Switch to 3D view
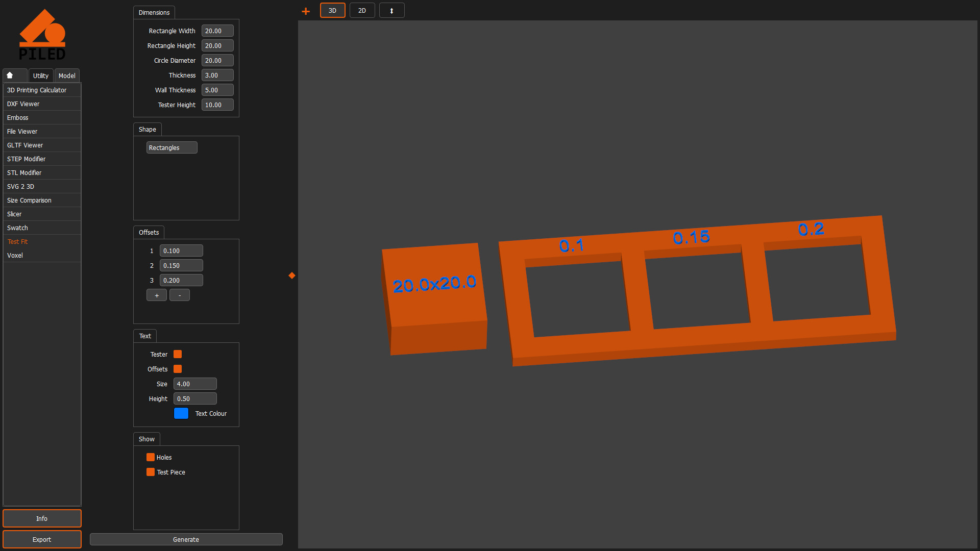 click(332, 10)
